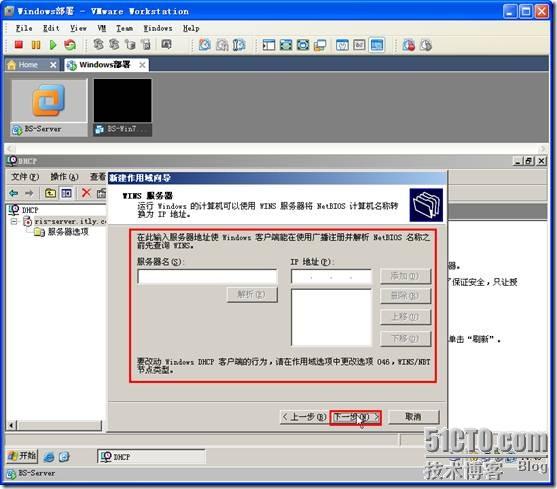
Task: Click the 下移(O) button
Action: (405, 339)
